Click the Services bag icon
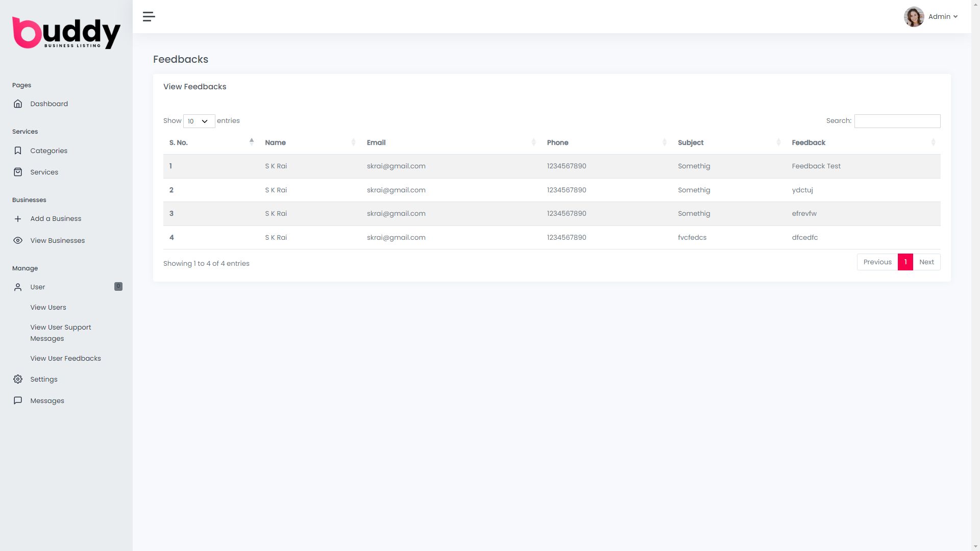Viewport: 980px width, 551px height. point(18,172)
